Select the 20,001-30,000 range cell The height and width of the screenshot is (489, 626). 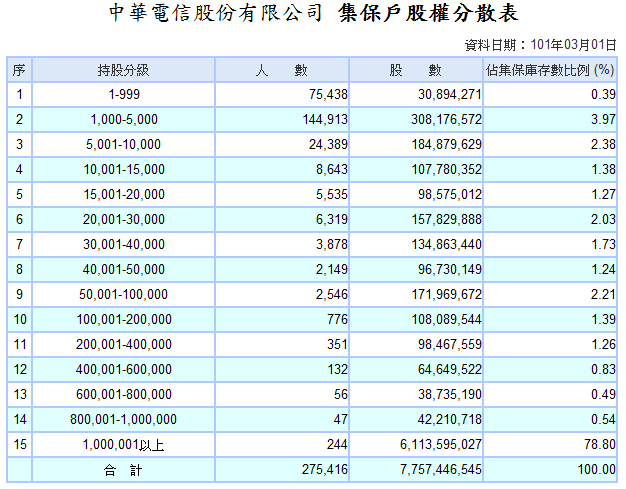[x=124, y=220]
